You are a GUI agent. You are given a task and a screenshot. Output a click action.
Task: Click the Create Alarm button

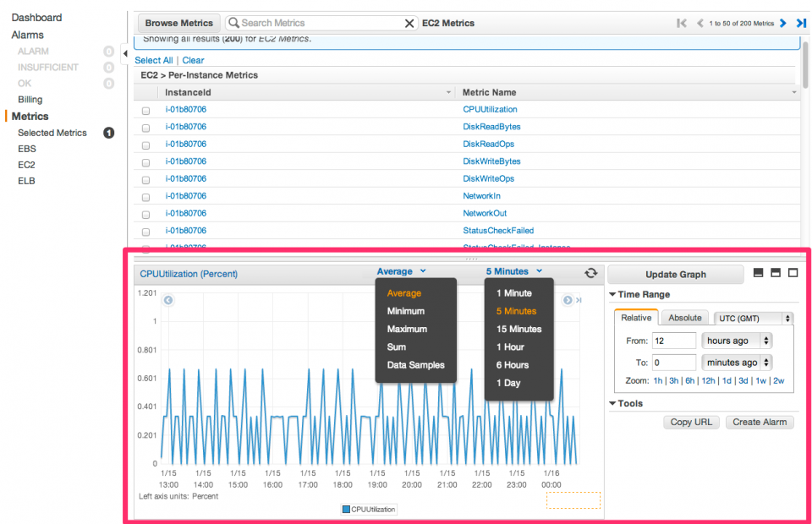pyautogui.click(x=759, y=422)
